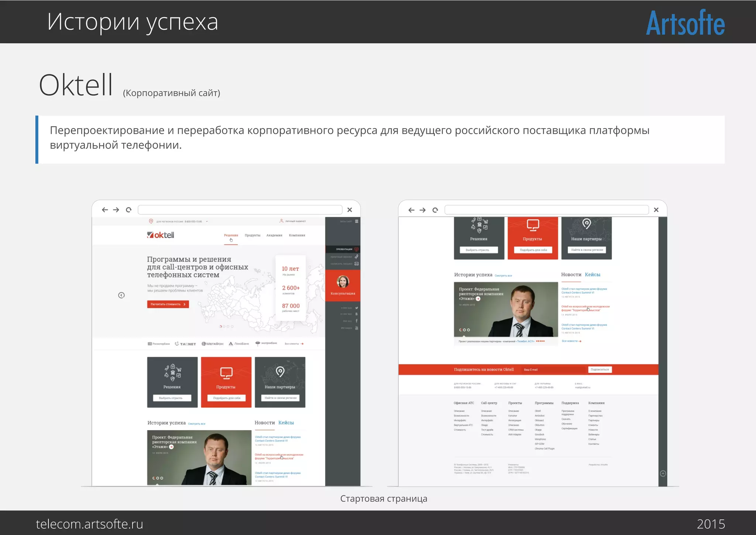The width and height of the screenshot is (756, 535).
Task: Select the last hero slider dot
Action: pyautogui.click(x=232, y=326)
